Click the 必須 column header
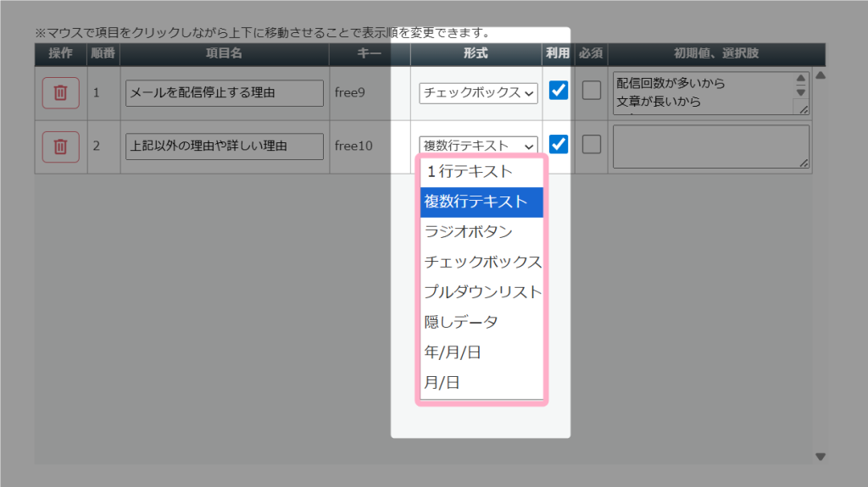 (591, 53)
